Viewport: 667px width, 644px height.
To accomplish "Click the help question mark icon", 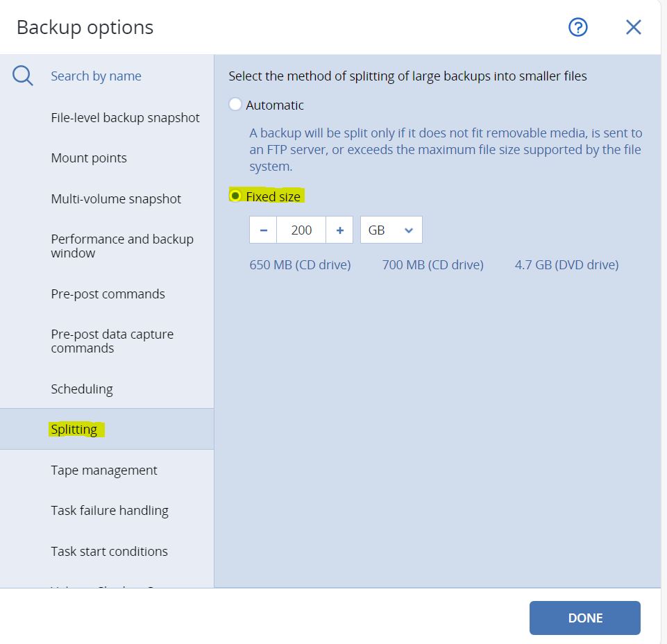I will click(x=577, y=27).
